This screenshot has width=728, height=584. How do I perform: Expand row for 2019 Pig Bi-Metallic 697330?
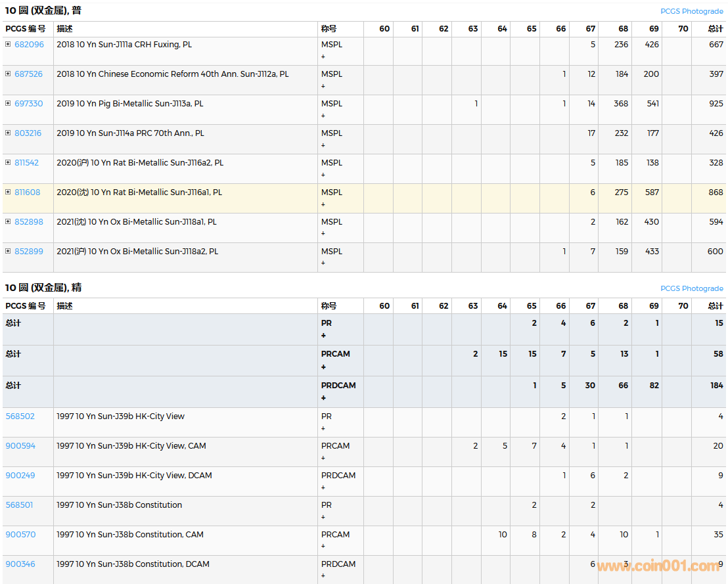[8, 104]
